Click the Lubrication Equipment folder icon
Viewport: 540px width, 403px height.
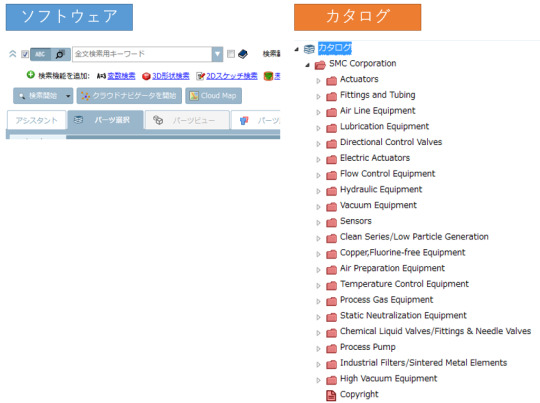coord(331,128)
